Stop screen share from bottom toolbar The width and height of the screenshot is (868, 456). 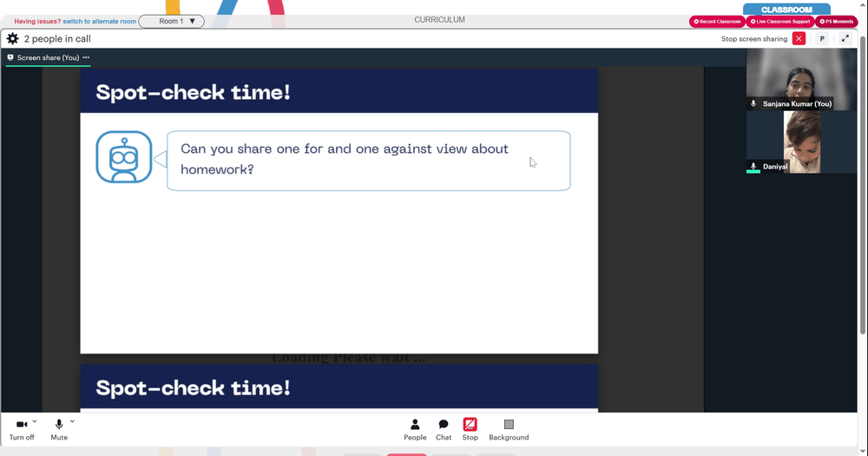pyautogui.click(x=470, y=429)
